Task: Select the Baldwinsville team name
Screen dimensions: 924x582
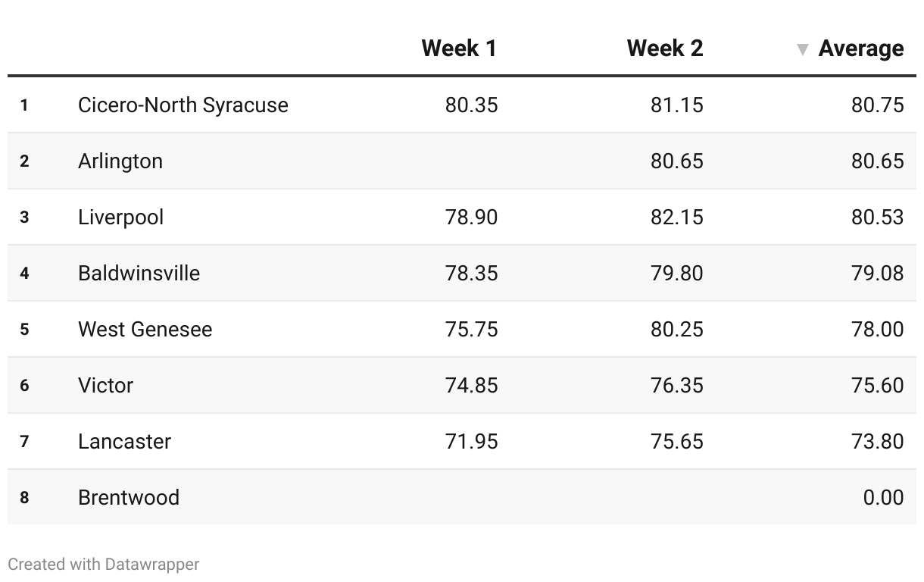Action: click(139, 273)
